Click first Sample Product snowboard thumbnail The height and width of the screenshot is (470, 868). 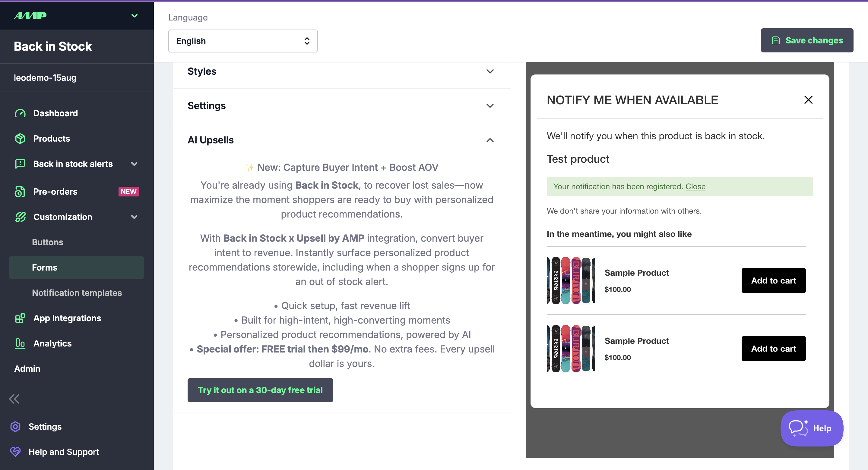(571, 280)
